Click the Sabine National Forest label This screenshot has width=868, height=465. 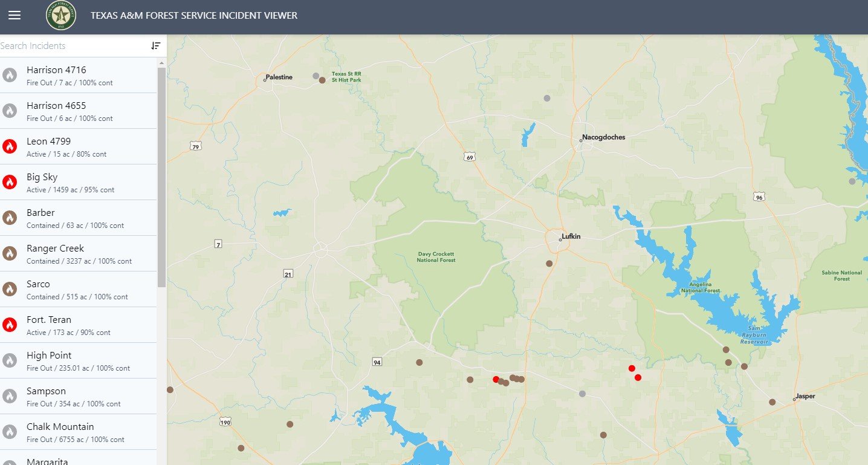tap(842, 276)
